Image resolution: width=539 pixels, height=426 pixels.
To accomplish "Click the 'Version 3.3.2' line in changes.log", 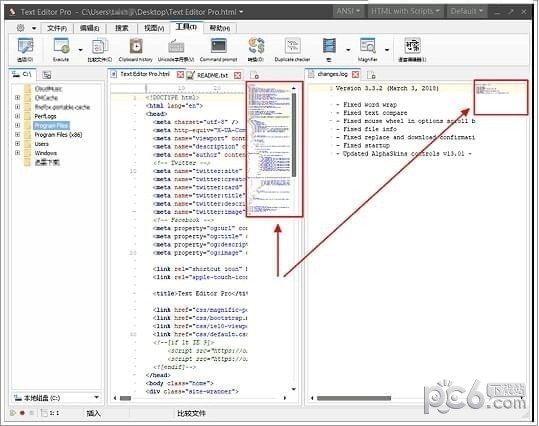I will [387, 88].
